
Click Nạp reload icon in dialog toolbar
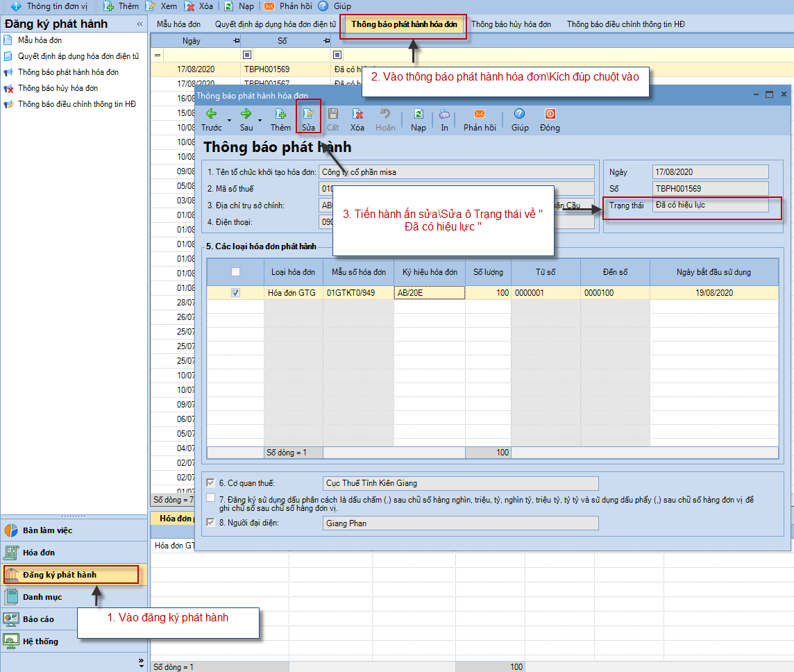(x=419, y=114)
